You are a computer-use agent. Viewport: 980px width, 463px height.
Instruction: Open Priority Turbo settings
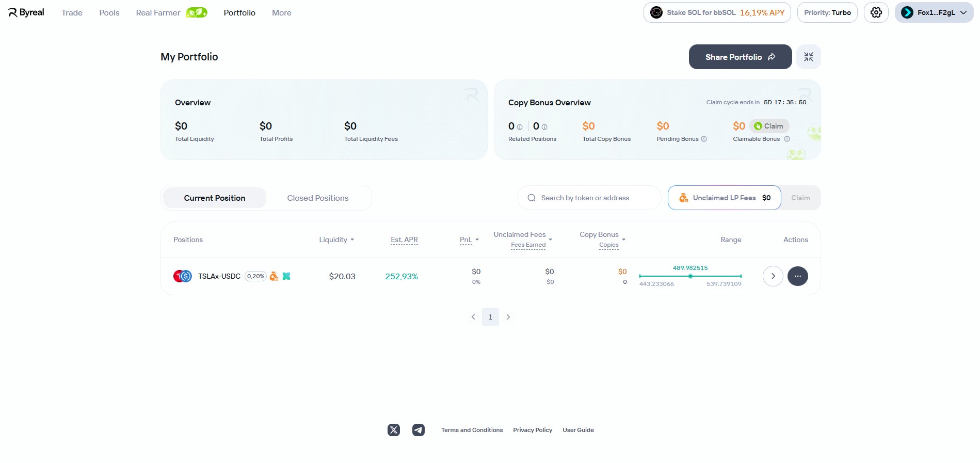tap(827, 12)
